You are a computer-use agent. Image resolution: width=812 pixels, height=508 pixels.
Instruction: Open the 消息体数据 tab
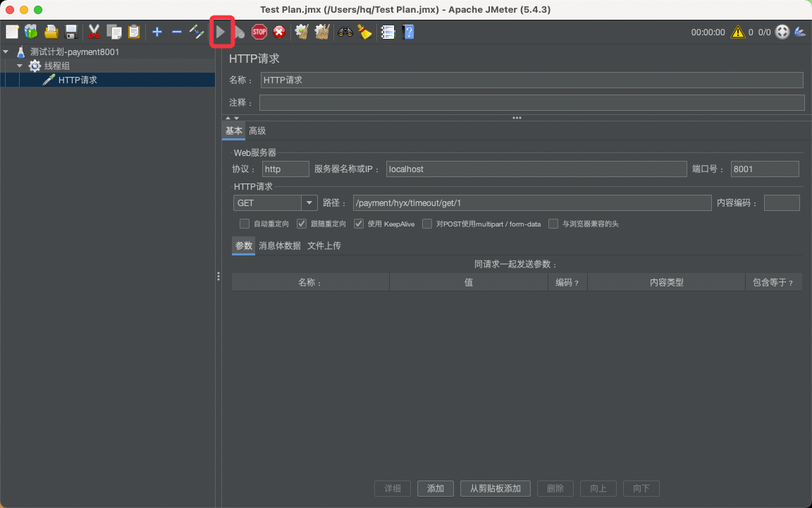click(278, 246)
